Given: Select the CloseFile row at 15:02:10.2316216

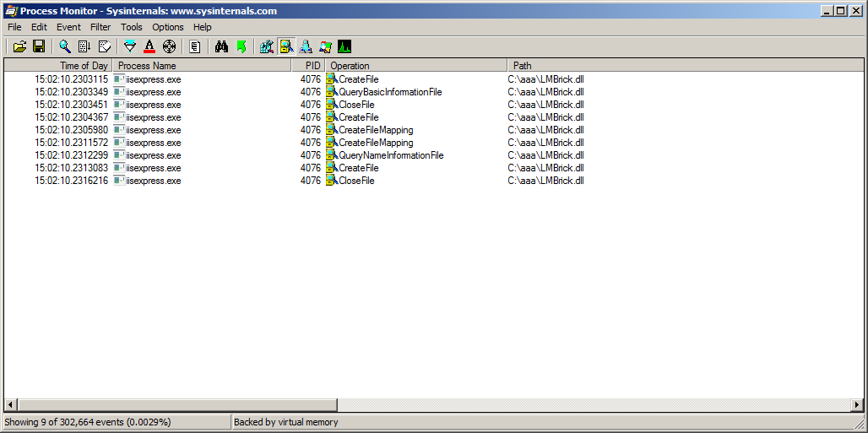Looking at the screenshot, I should click(433, 181).
